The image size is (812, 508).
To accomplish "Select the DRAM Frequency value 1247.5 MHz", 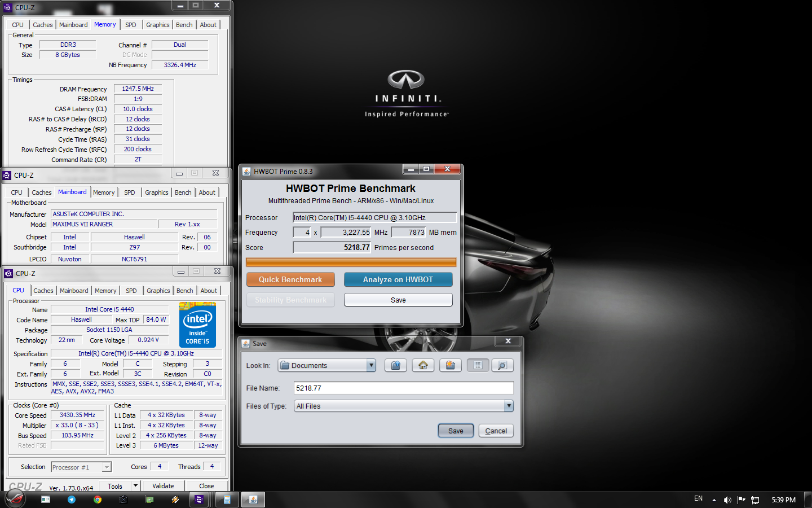I will (x=138, y=89).
